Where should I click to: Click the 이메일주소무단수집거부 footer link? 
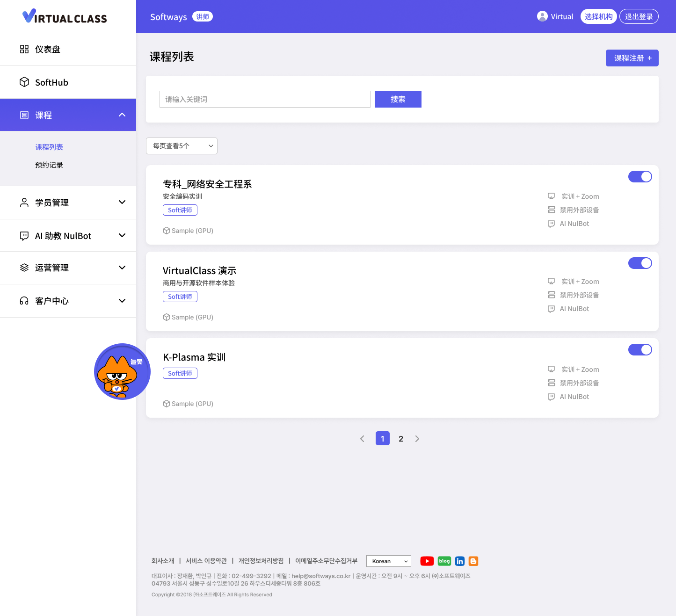tap(326, 561)
